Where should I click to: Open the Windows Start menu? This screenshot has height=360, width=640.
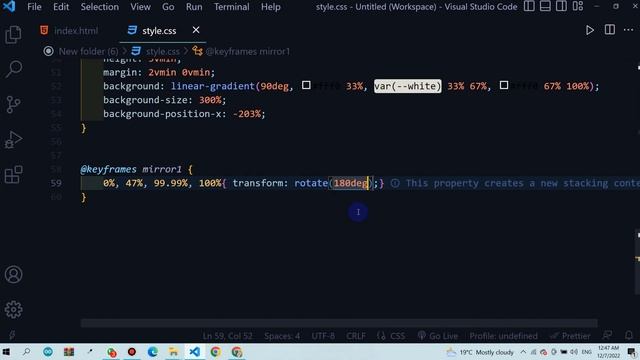click(x=6, y=352)
